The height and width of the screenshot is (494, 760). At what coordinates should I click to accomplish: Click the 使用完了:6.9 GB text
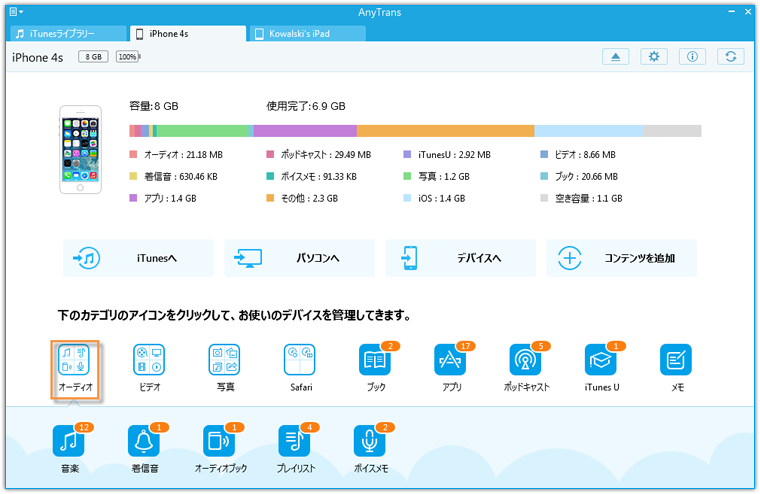click(306, 106)
